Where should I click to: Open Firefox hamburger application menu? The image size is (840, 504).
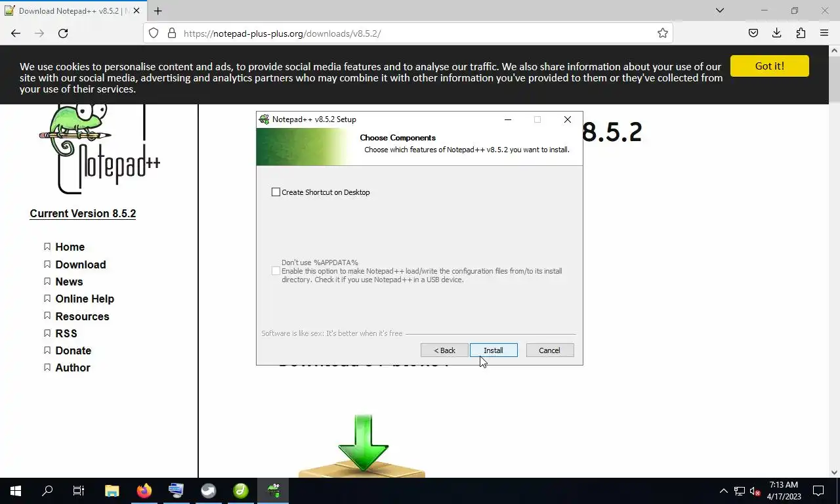click(824, 33)
